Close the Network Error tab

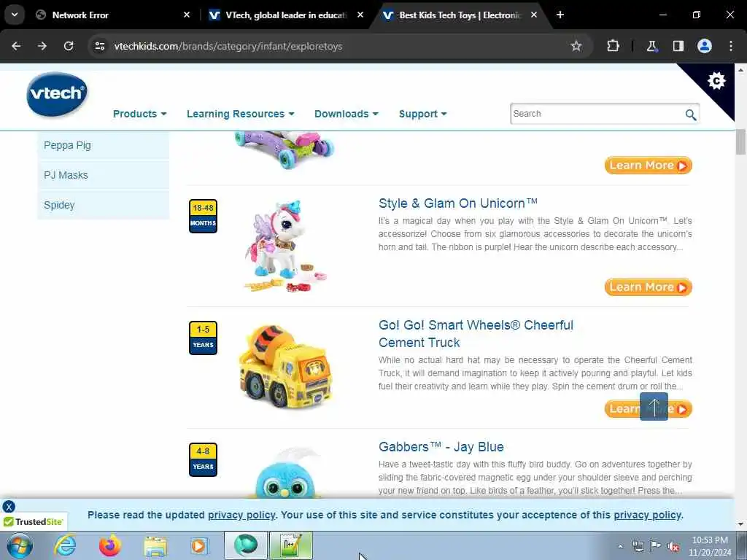(x=187, y=15)
